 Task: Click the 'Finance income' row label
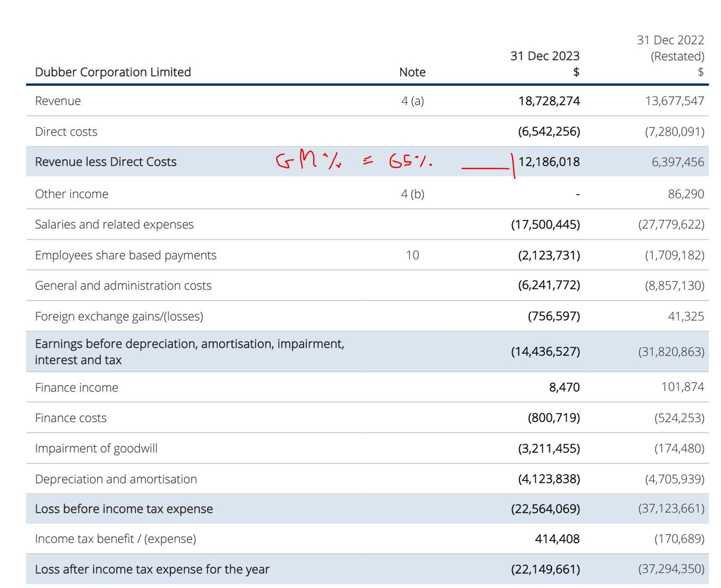(x=76, y=387)
